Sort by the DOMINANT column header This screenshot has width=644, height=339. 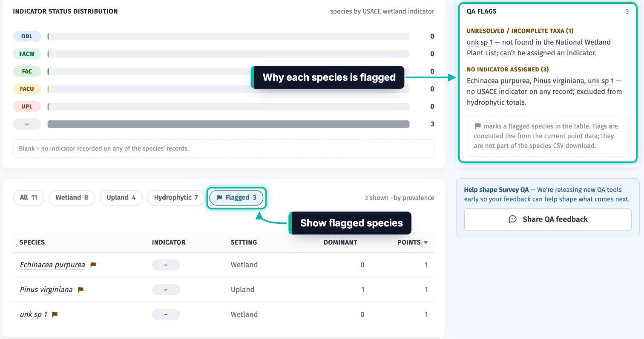340,242
